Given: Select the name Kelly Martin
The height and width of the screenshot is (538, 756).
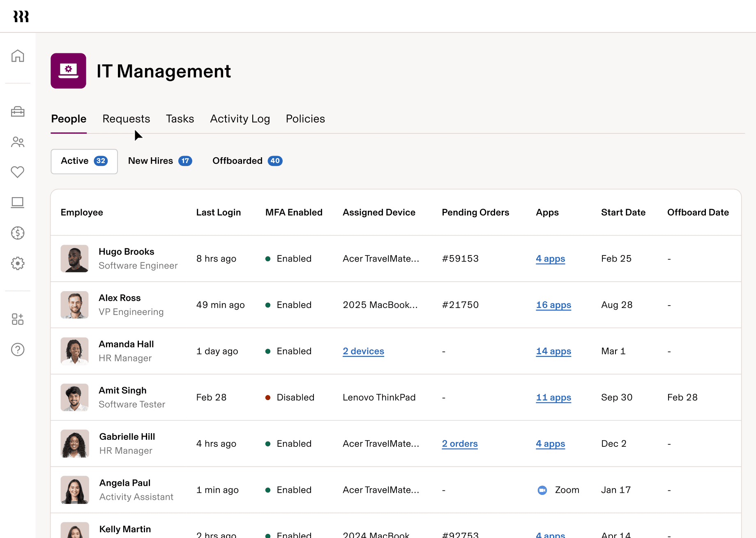Looking at the screenshot, I should point(125,529).
